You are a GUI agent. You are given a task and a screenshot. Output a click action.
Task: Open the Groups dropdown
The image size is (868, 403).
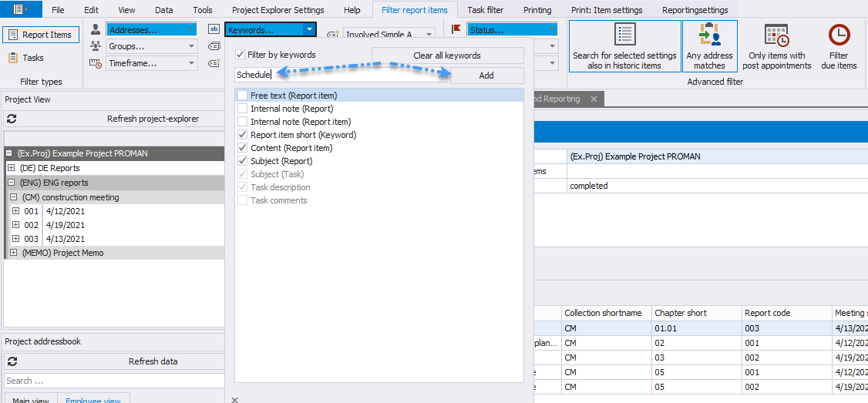pyautogui.click(x=191, y=46)
